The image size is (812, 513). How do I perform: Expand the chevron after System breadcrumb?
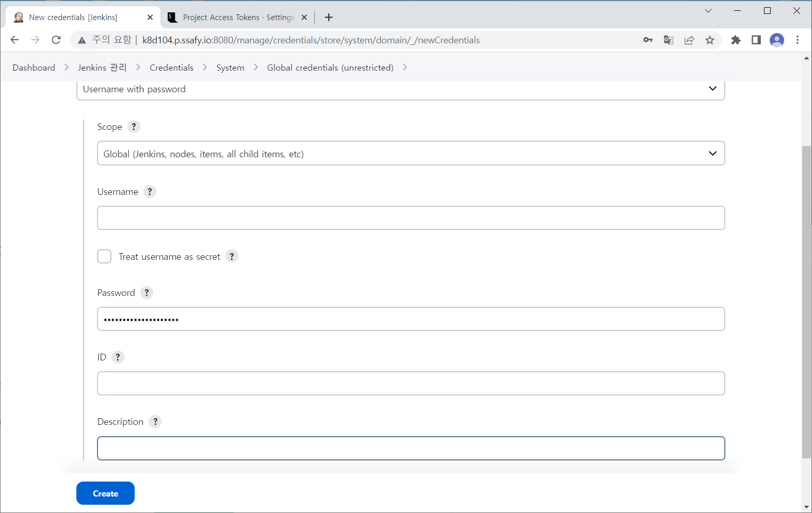click(x=256, y=68)
